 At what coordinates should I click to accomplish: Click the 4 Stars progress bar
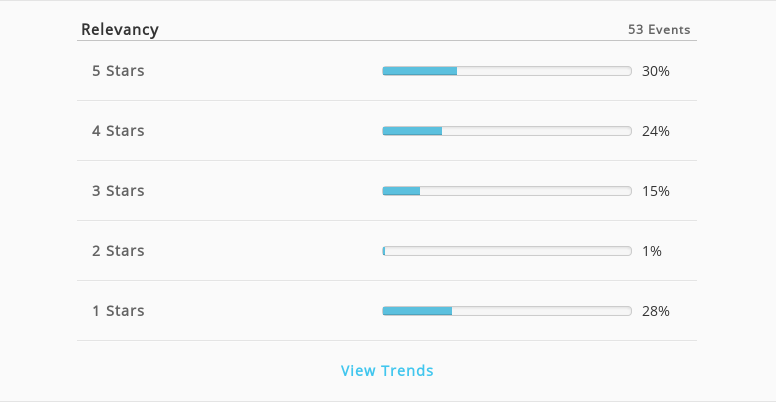pyautogui.click(x=507, y=131)
